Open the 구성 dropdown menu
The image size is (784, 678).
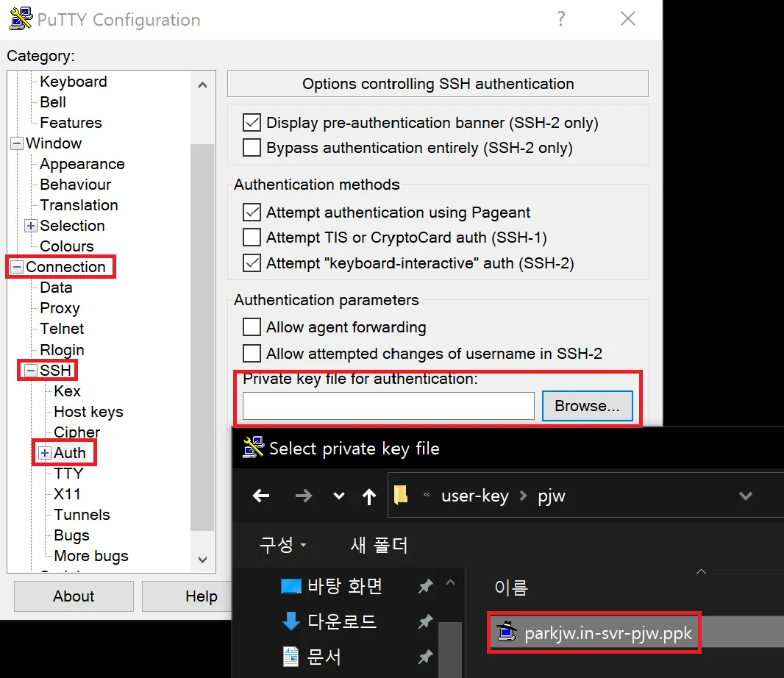(x=282, y=544)
